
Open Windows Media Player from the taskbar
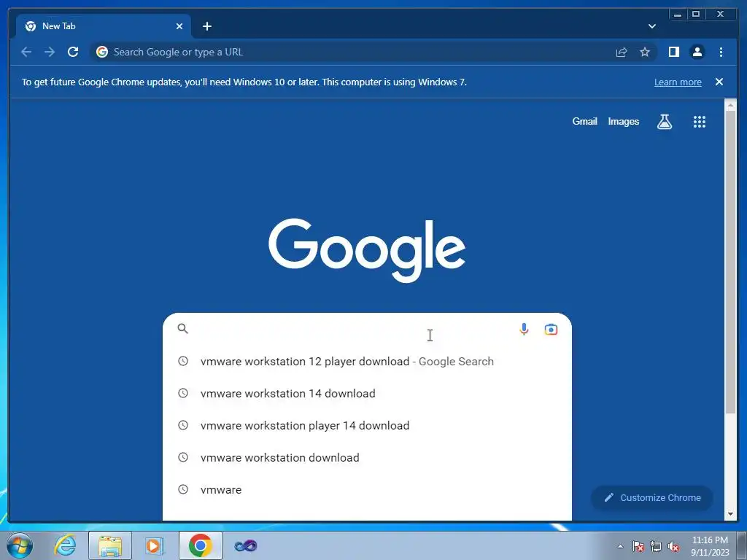click(x=155, y=545)
